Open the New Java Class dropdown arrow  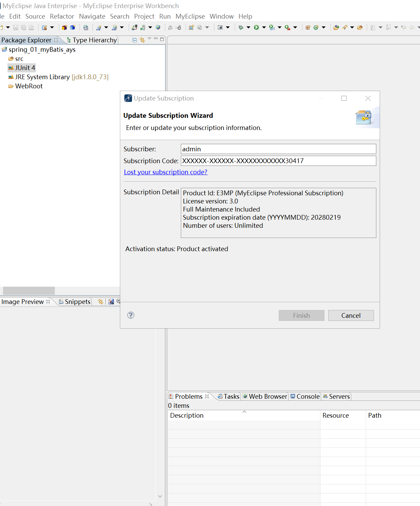(323, 27)
